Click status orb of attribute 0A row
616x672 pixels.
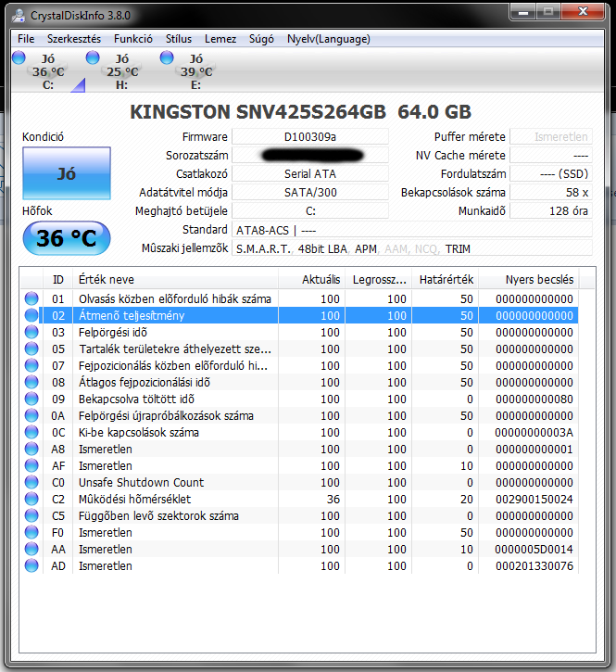pyautogui.click(x=31, y=415)
